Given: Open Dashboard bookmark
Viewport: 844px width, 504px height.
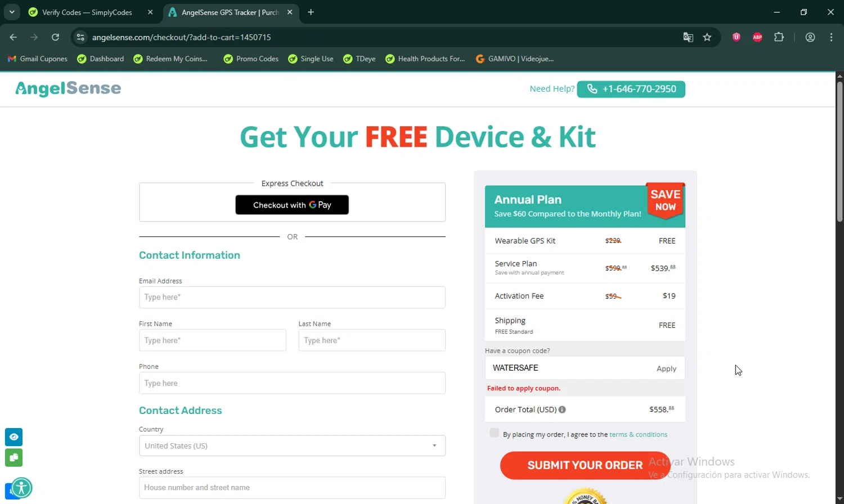Looking at the screenshot, I should [x=101, y=58].
